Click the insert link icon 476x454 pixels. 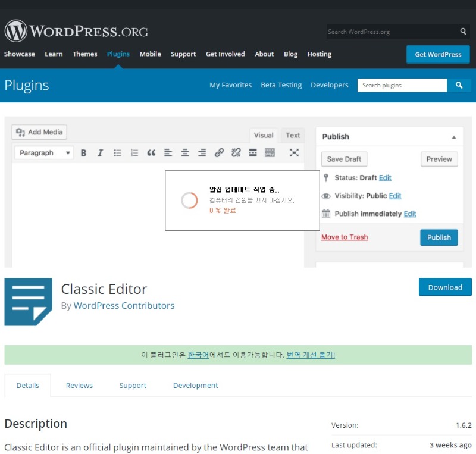pos(219,153)
